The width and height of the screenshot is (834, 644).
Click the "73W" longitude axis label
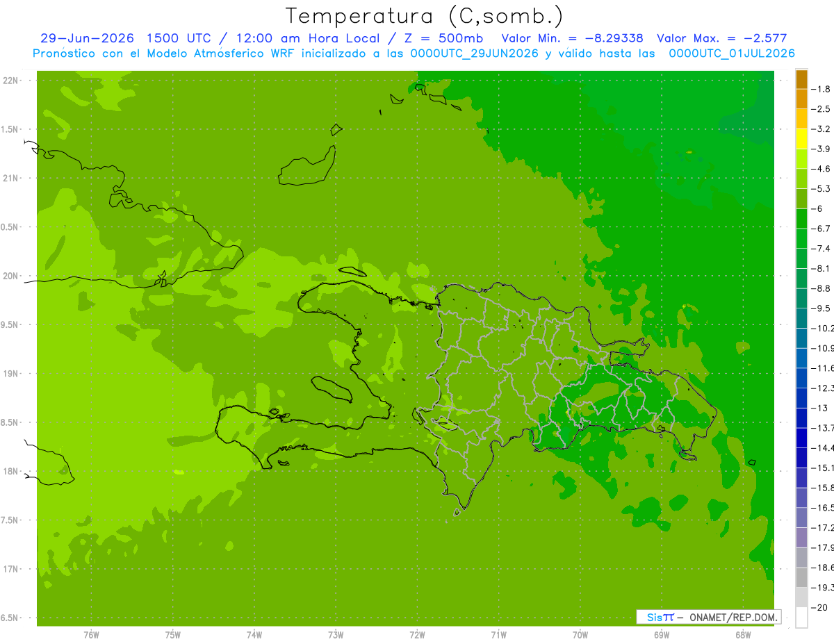pyautogui.click(x=336, y=634)
